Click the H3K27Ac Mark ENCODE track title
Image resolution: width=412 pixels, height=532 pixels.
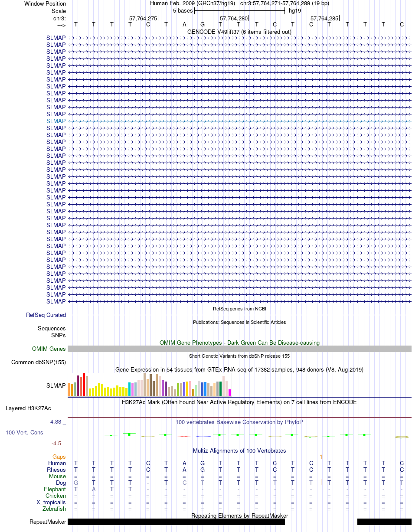pyautogui.click(x=239, y=402)
